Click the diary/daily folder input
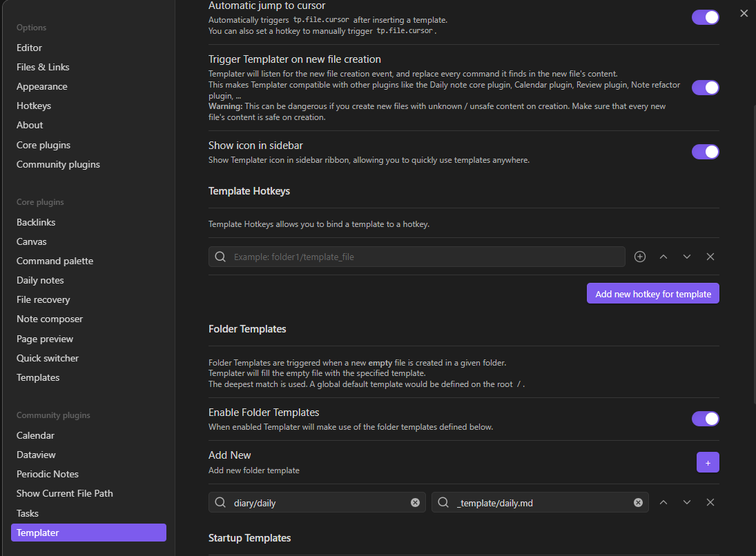Viewport: 756px width, 556px height. click(x=317, y=502)
